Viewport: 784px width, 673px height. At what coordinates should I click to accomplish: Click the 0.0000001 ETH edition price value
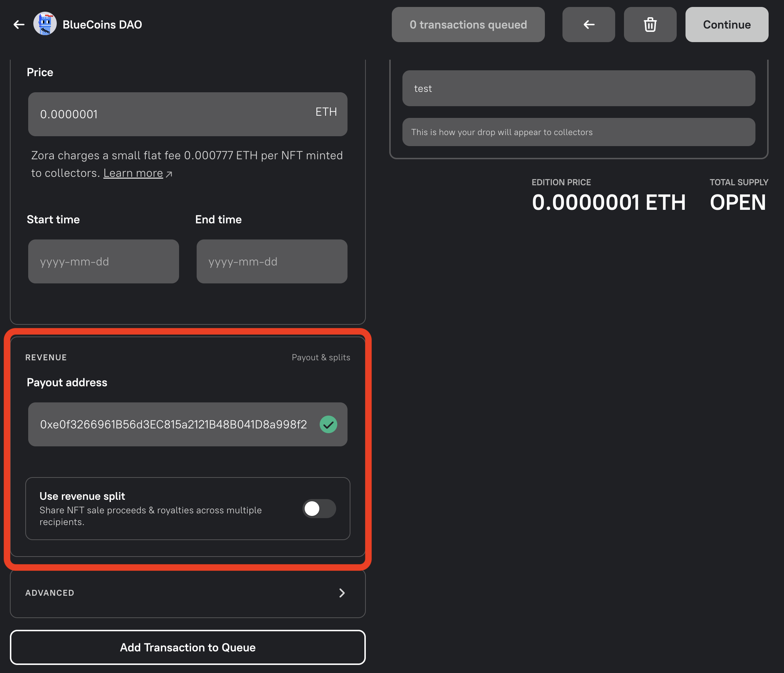coord(609,202)
